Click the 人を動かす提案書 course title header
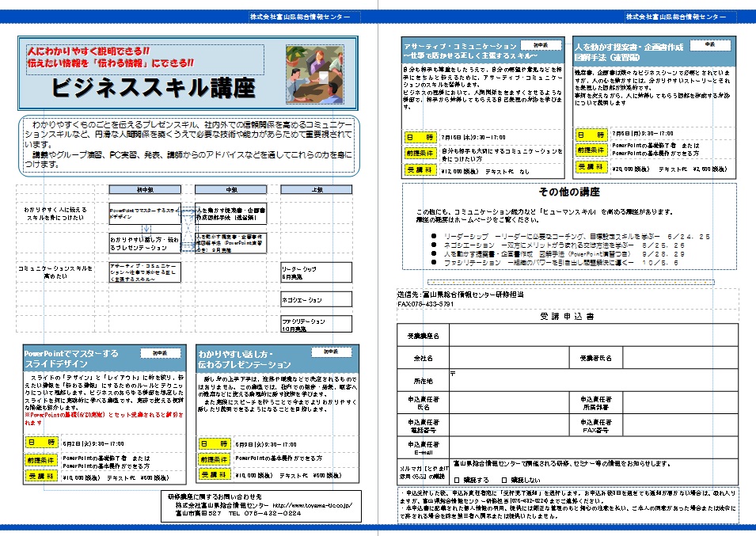The height and width of the screenshot is (536, 756). [629, 52]
